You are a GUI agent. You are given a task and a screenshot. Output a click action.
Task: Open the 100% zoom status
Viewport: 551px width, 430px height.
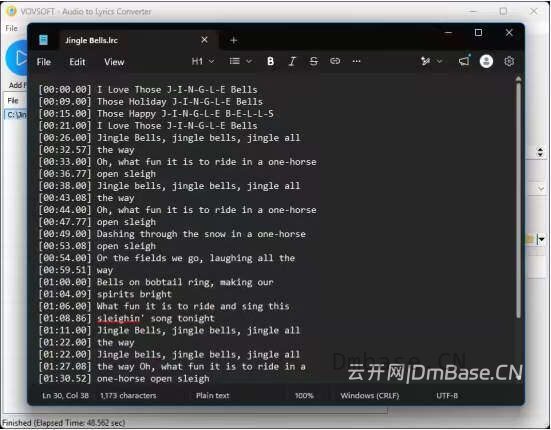304,396
